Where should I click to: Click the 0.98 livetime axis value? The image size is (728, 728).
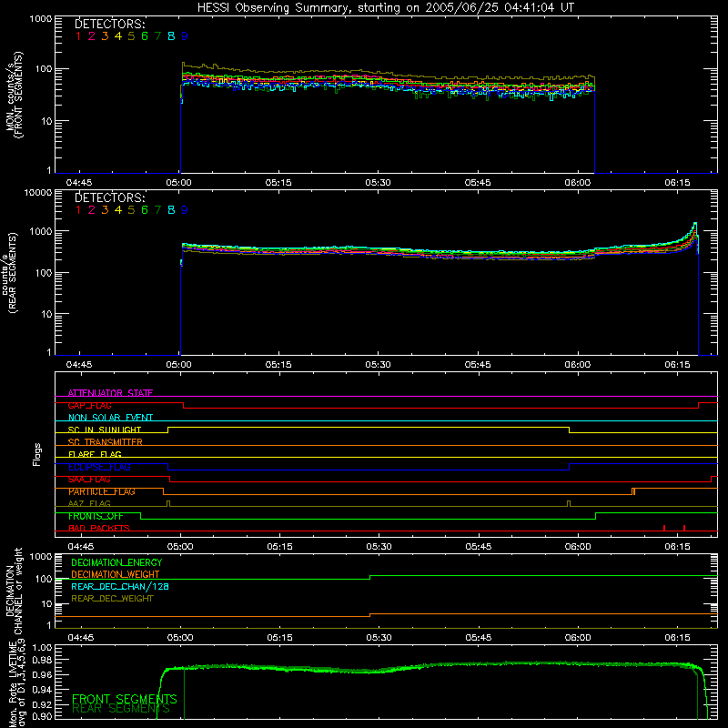tap(43, 660)
